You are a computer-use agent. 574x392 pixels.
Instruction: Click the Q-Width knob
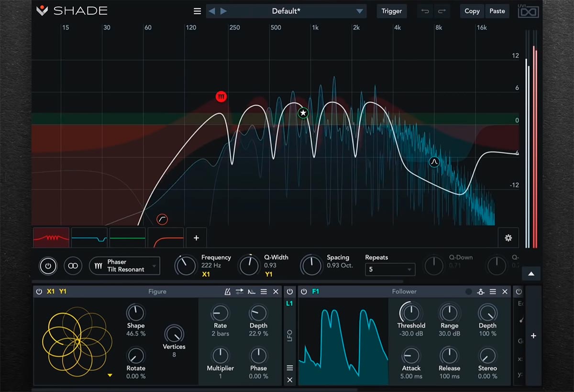click(x=249, y=266)
